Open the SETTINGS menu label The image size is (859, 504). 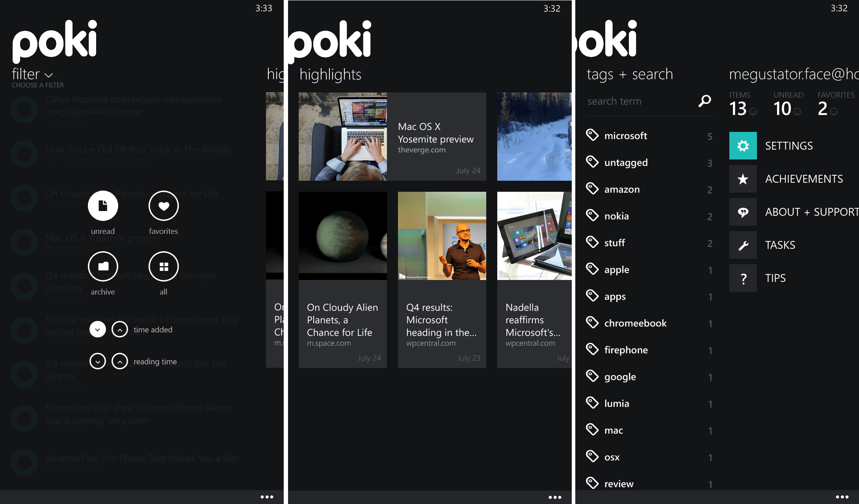point(789,146)
